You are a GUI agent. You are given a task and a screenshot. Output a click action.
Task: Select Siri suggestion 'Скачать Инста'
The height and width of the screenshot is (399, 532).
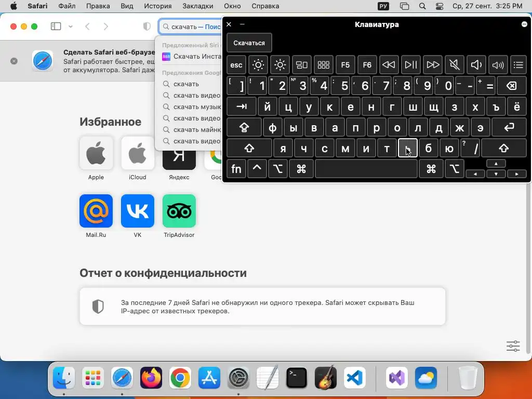[x=192, y=56]
